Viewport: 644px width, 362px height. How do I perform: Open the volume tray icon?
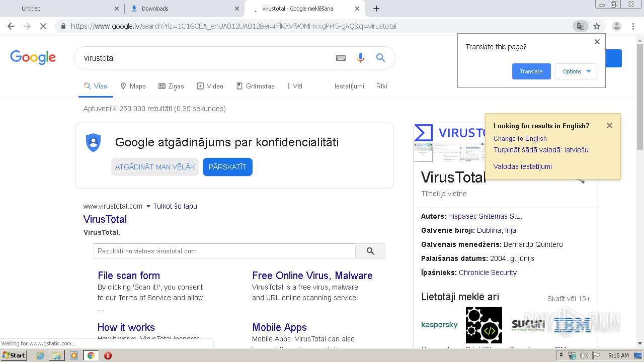tap(584, 355)
